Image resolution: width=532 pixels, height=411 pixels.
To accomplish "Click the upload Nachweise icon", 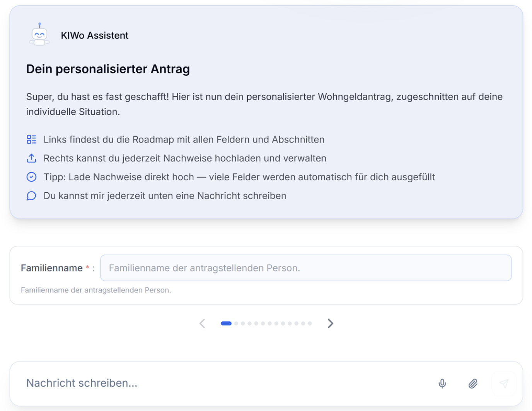I will [x=31, y=158].
